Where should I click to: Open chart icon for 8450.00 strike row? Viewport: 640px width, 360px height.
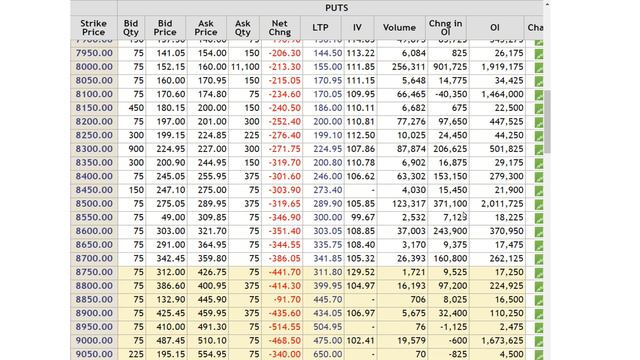[x=539, y=191]
